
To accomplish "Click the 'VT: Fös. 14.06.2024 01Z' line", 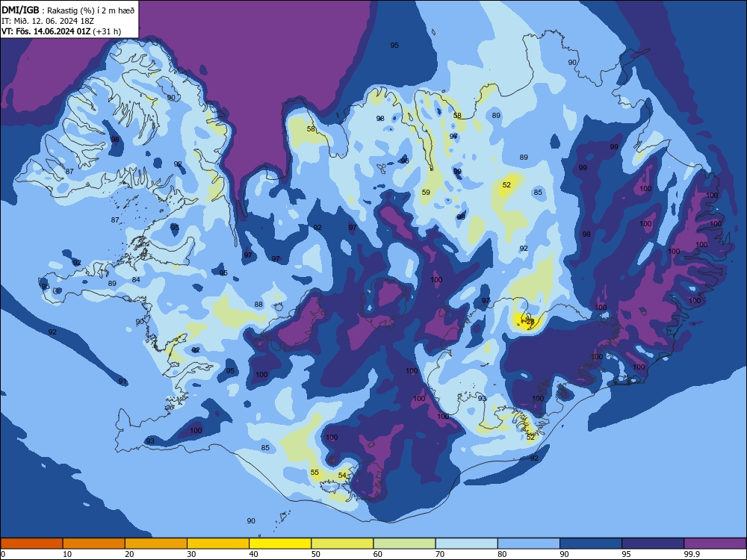I will 46,31.
